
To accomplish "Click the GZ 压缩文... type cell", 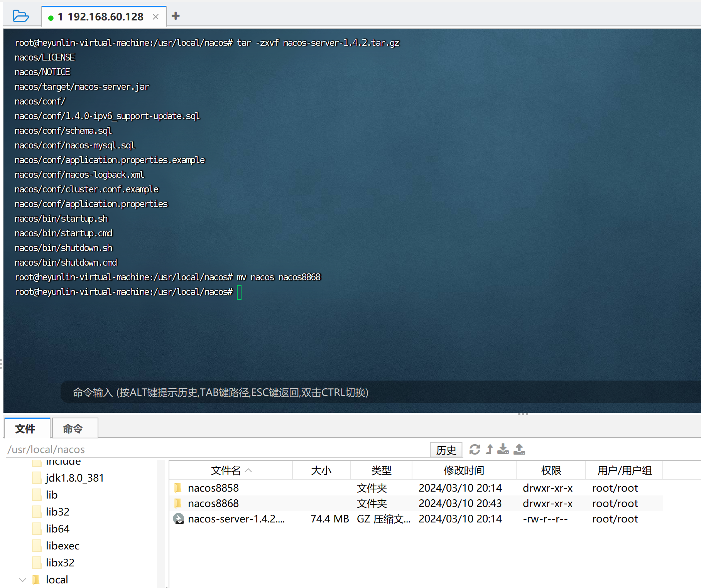I will tap(383, 519).
